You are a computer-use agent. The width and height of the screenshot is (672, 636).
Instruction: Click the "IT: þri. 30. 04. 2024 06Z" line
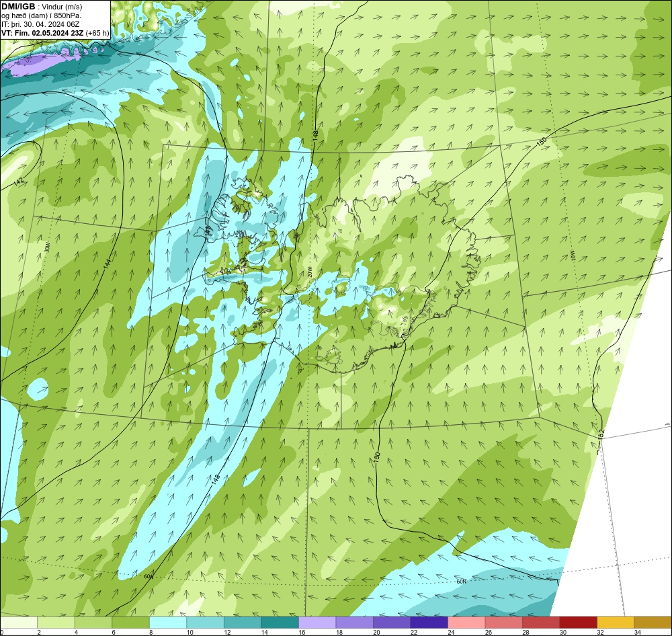[x=40, y=24]
